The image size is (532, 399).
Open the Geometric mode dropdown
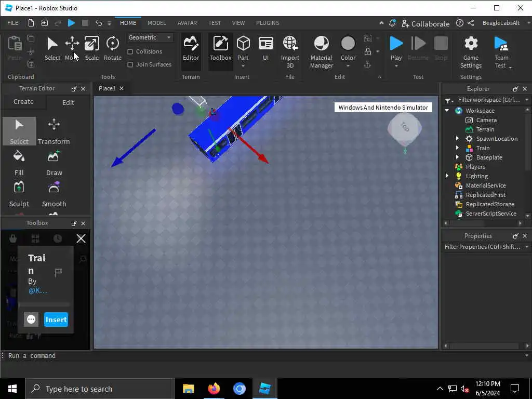coord(150,37)
